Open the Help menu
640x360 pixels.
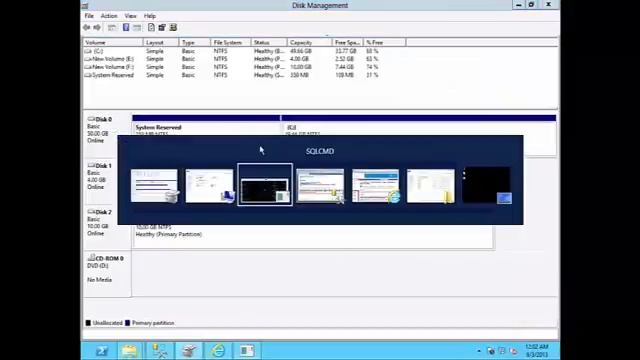(149, 16)
